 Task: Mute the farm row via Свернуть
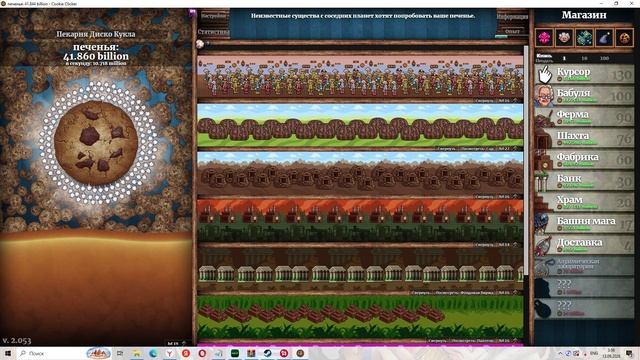(x=446, y=149)
